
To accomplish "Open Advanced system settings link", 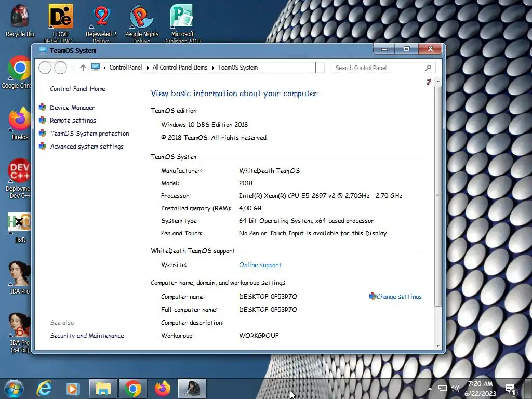I will 87,147.
